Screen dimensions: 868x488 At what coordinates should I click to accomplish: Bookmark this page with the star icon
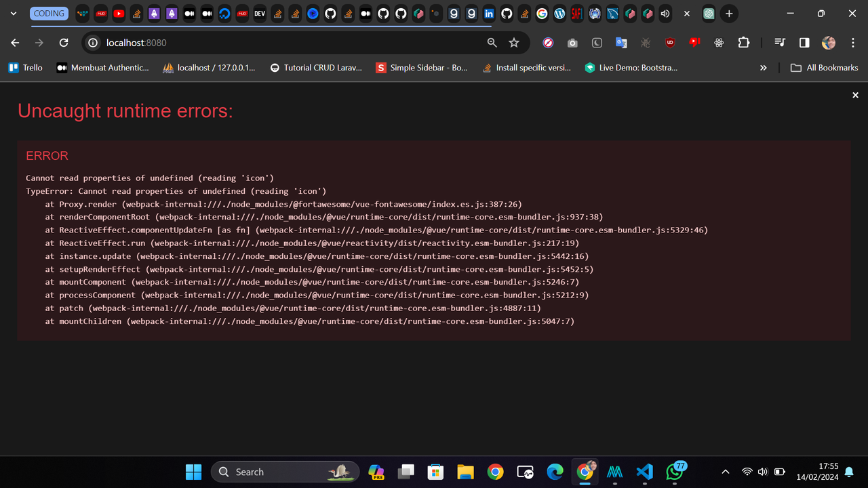click(x=514, y=42)
